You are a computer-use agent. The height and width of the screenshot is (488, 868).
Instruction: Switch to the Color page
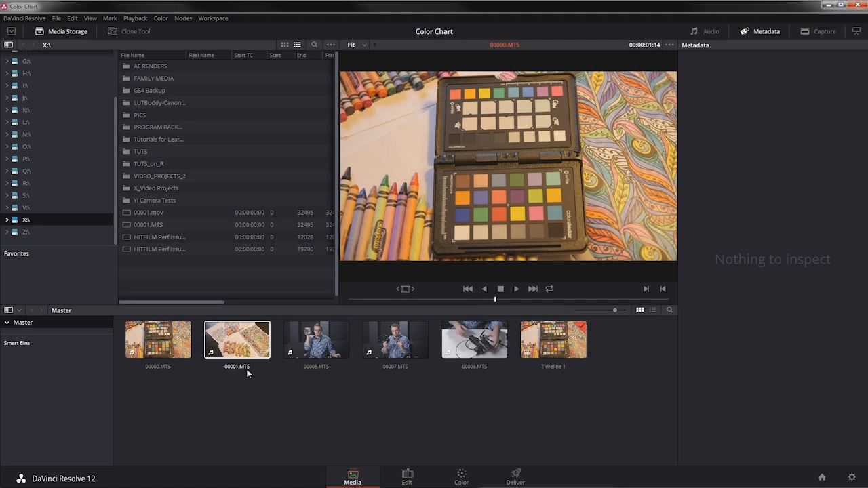pos(461,477)
